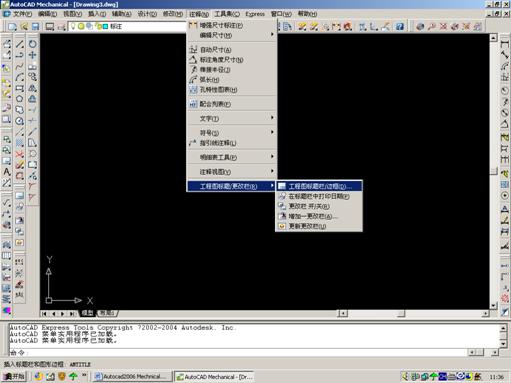The image size is (511, 383).
Task: Click the 开始 Start button
Action: click(x=14, y=377)
